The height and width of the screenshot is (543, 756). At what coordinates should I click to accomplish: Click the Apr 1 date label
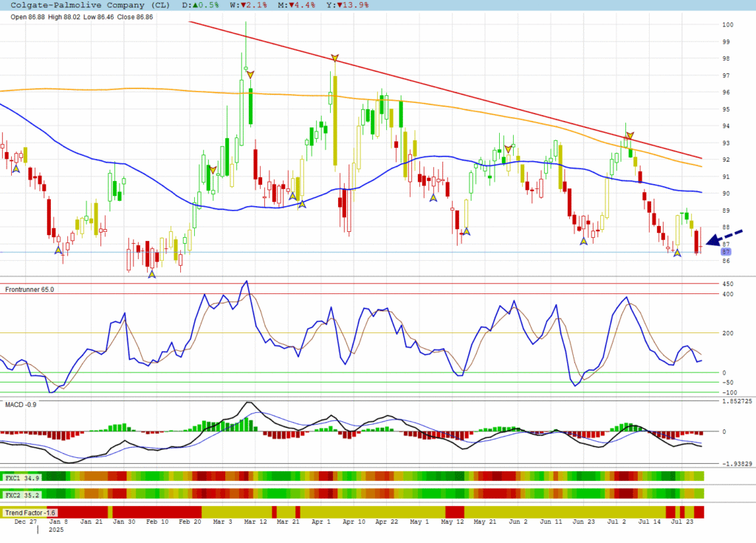pyautogui.click(x=321, y=522)
